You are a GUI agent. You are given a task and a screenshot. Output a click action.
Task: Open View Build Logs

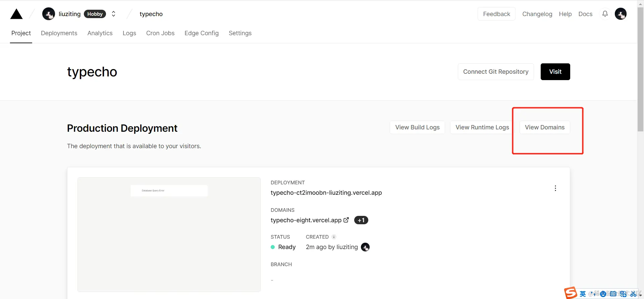(x=417, y=127)
